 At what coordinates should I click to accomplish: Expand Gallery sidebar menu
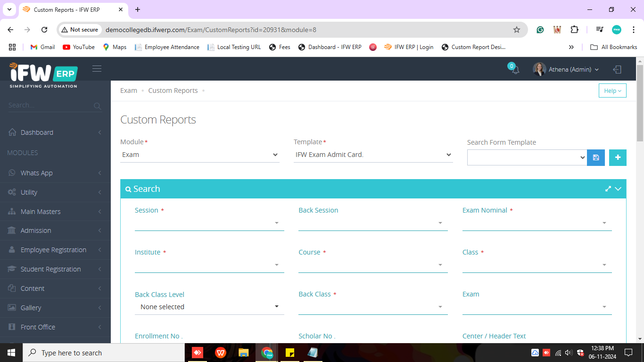pyautogui.click(x=55, y=308)
